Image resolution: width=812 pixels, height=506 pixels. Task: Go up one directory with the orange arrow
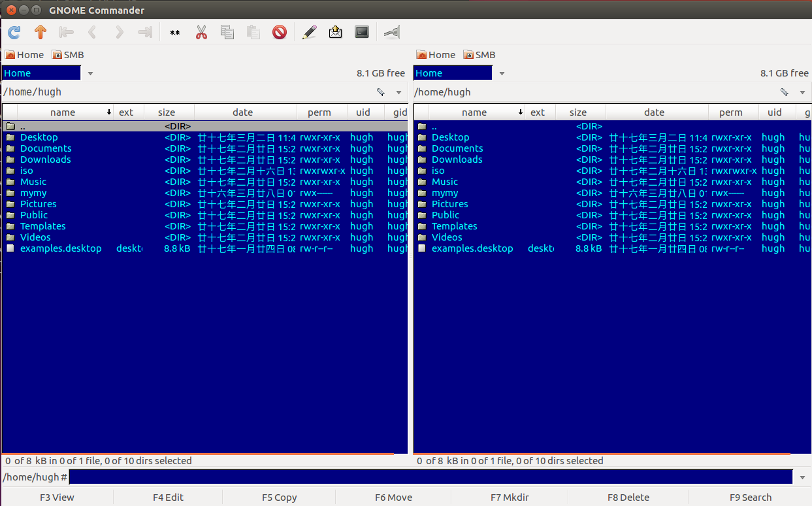pyautogui.click(x=41, y=32)
